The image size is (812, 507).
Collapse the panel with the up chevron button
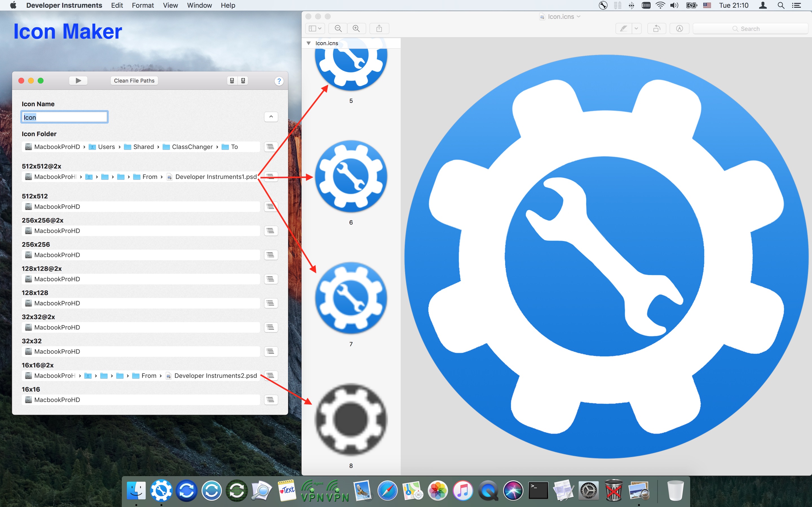pos(271,117)
